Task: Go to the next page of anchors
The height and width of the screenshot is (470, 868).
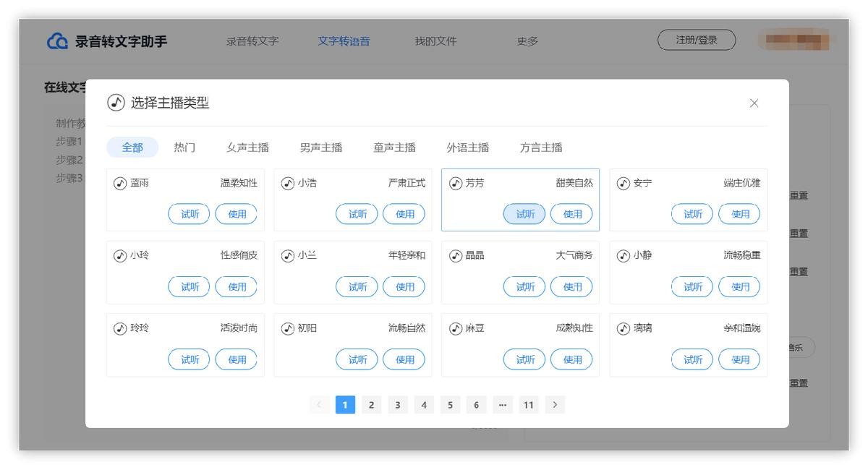Action: (555, 405)
